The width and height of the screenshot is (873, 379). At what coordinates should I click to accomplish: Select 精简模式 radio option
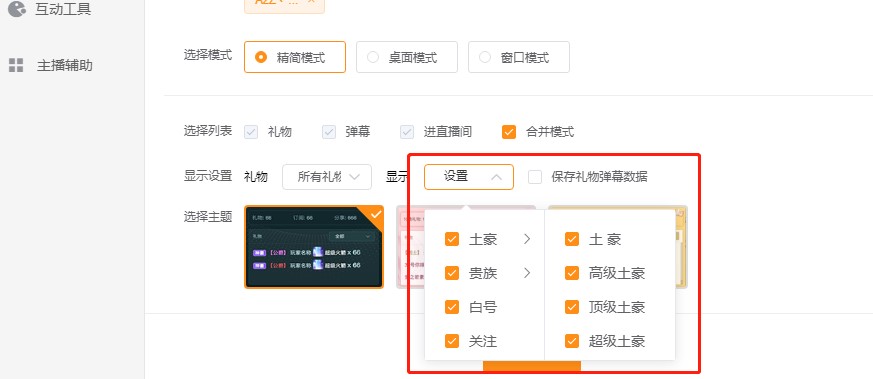pos(295,57)
